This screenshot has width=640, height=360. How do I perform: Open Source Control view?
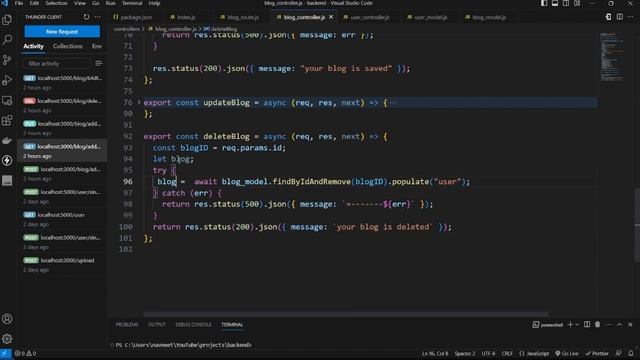tap(7, 60)
